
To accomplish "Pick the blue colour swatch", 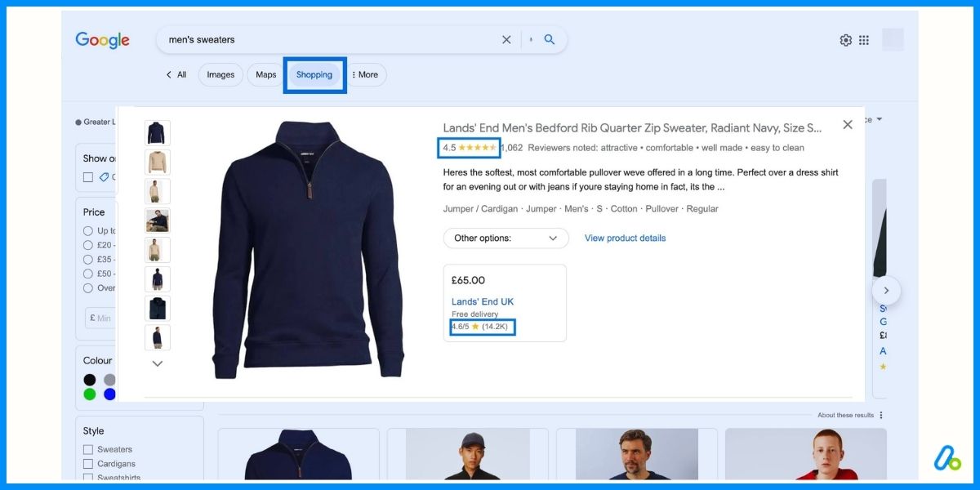I will pyautogui.click(x=109, y=394).
